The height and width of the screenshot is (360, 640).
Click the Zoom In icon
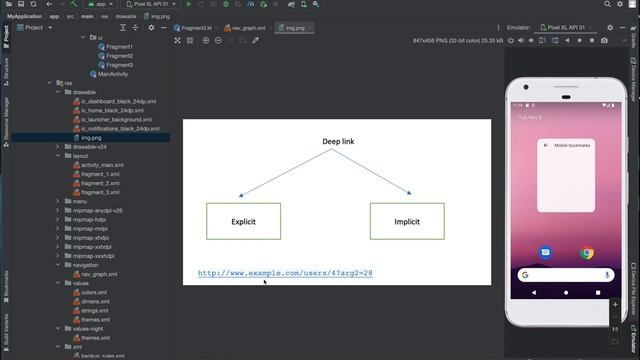click(x=206, y=40)
